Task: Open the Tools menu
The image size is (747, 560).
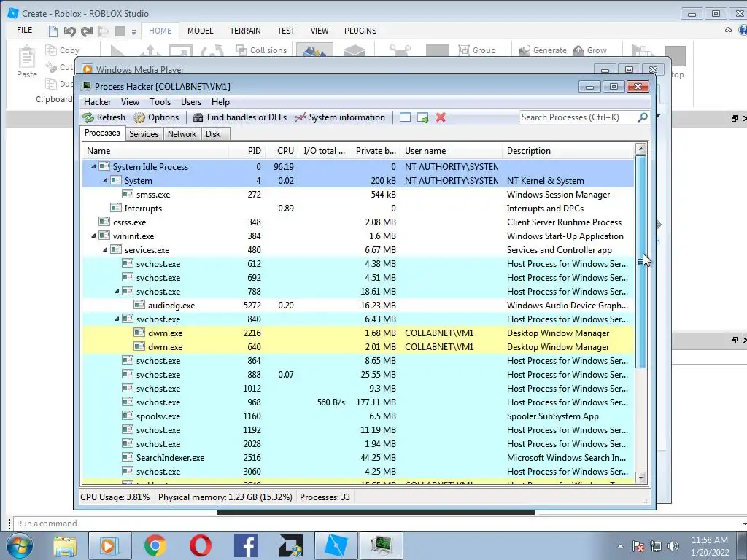Action: (x=160, y=102)
